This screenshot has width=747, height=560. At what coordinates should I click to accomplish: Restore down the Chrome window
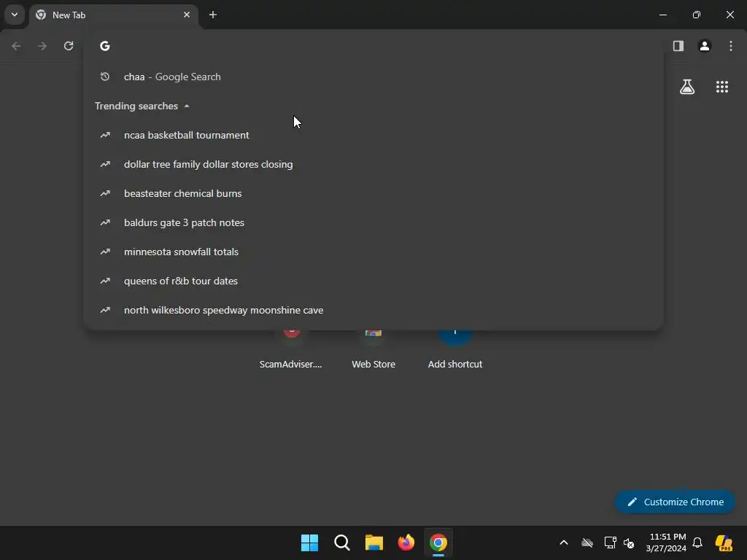tap(697, 15)
